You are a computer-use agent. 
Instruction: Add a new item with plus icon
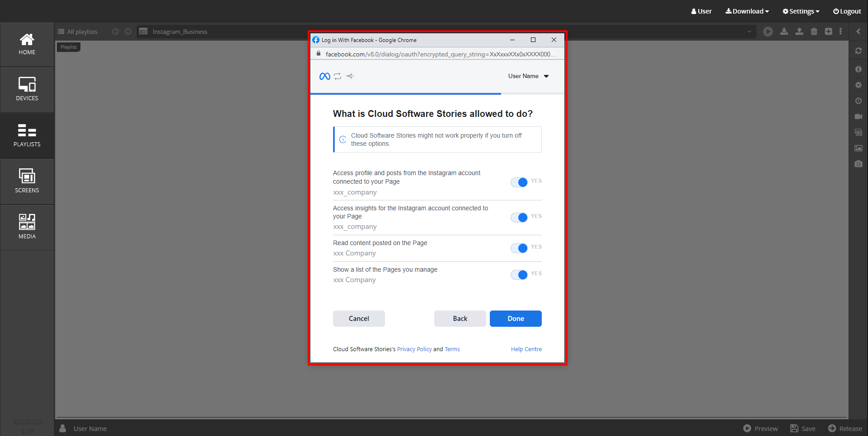828,31
